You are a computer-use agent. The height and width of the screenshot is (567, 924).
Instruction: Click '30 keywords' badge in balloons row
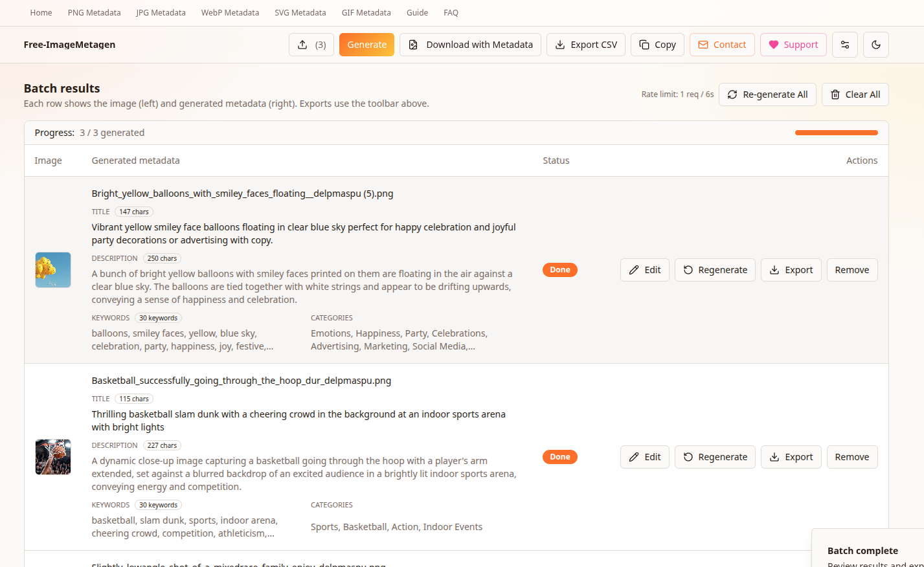(158, 318)
